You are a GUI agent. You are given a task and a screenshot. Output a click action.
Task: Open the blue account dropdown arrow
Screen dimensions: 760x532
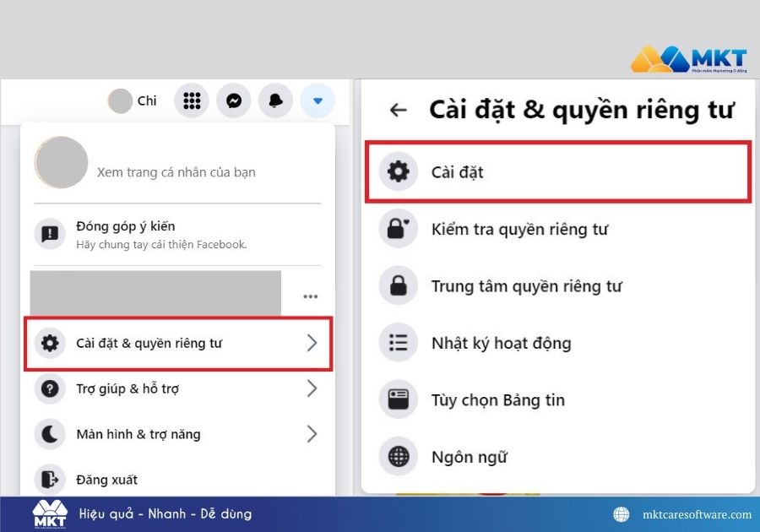click(318, 100)
